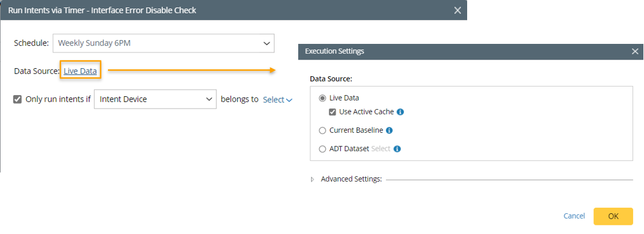This screenshot has width=644, height=234.
Task: Choose the ADT Dataset radio option
Action: [323, 149]
